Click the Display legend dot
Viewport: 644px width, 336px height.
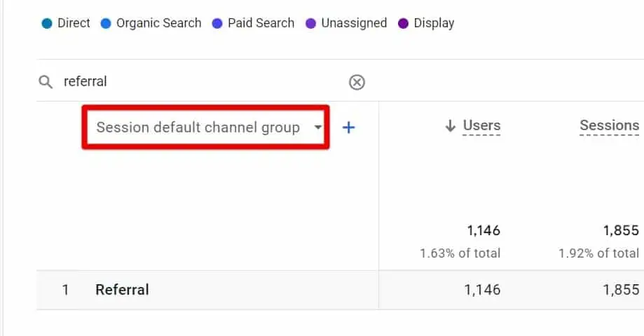click(x=403, y=24)
